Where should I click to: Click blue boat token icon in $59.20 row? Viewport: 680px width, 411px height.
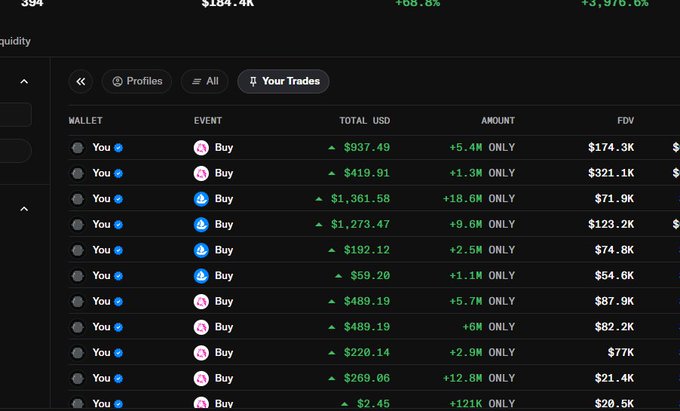201,276
